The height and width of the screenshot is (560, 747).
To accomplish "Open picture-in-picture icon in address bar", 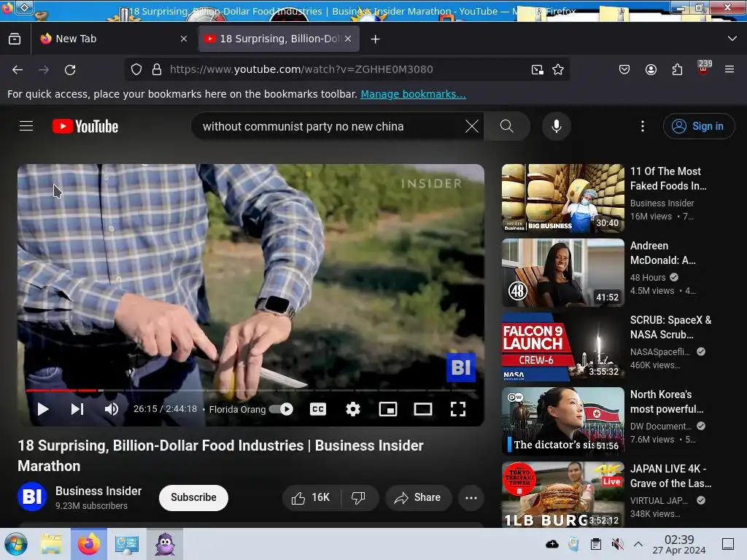I will (538, 69).
